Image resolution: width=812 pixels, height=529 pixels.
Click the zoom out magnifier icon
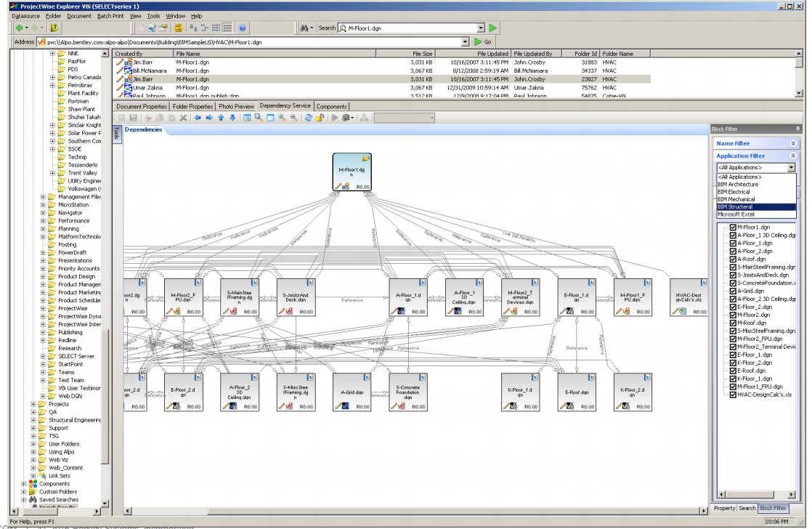pyautogui.click(x=293, y=118)
